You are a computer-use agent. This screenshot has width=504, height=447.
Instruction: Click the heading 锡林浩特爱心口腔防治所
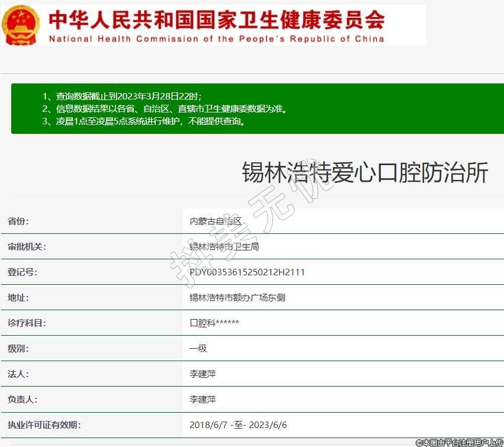pyautogui.click(x=365, y=172)
